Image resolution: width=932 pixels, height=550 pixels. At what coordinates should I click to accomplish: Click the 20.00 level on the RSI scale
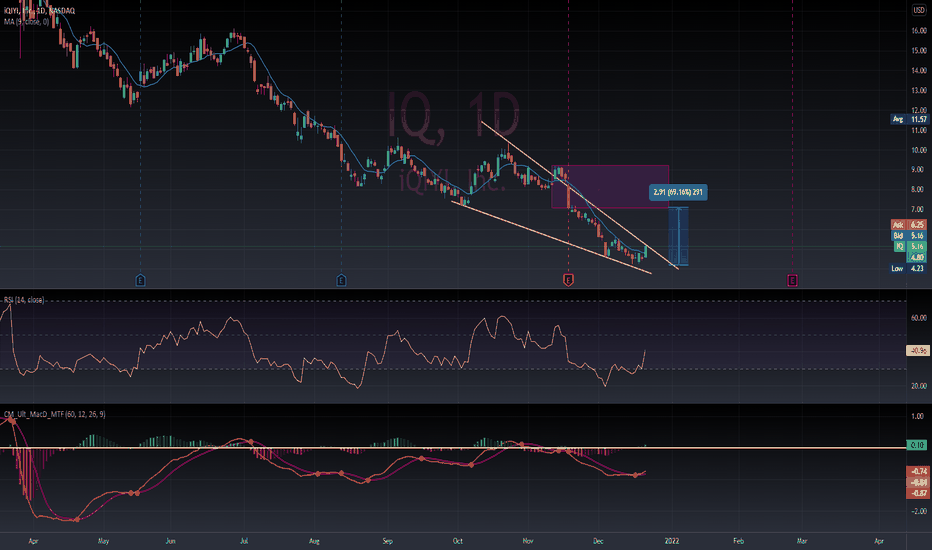click(x=919, y=386)
